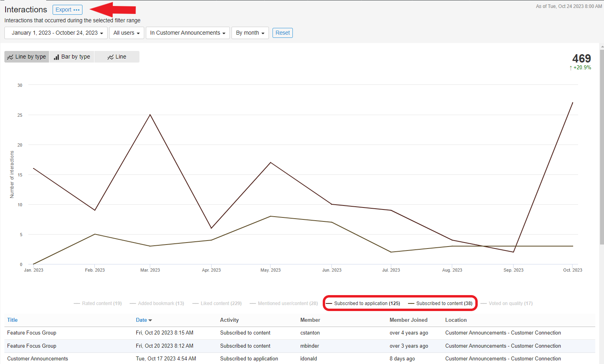Viewport: 604px width, 364px height.
Task: Click the Line view chart icon
Action: (x=111, y=57)
